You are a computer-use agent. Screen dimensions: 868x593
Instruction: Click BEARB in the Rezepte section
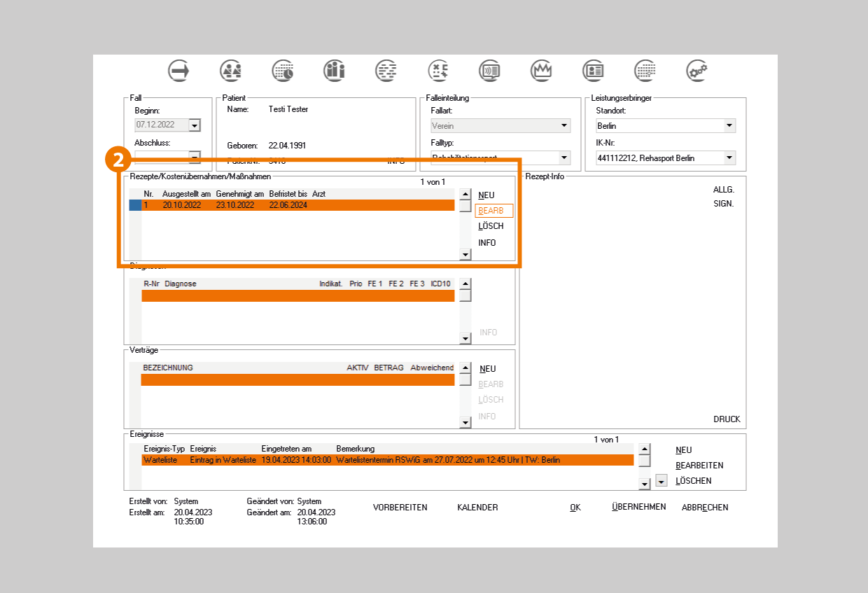tap(493, 211)
